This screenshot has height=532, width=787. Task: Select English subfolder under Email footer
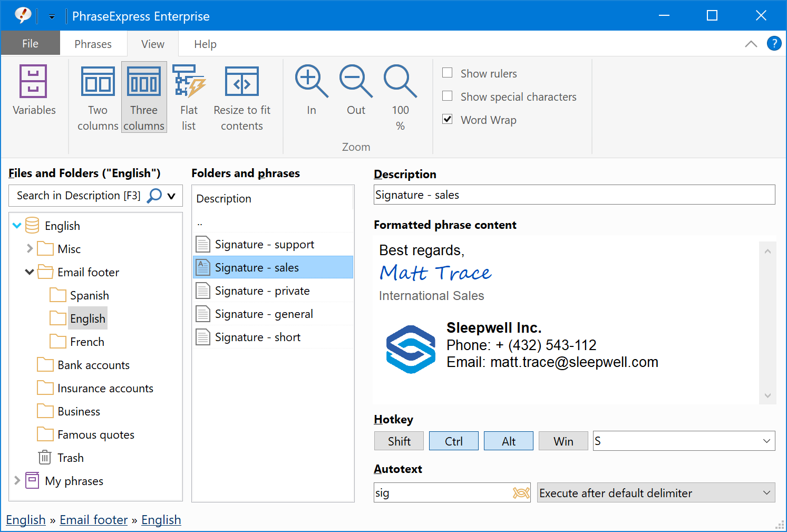click(88, 318)
